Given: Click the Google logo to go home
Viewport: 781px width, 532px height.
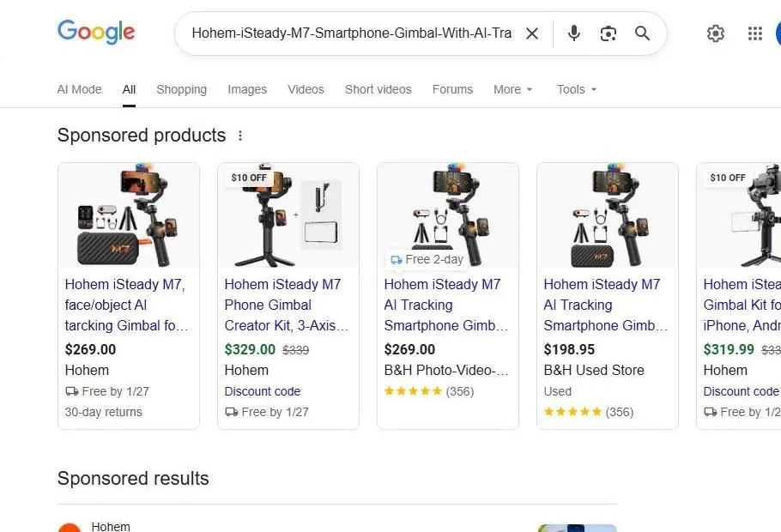Looking at the screenshot, I should click(95, 33).
